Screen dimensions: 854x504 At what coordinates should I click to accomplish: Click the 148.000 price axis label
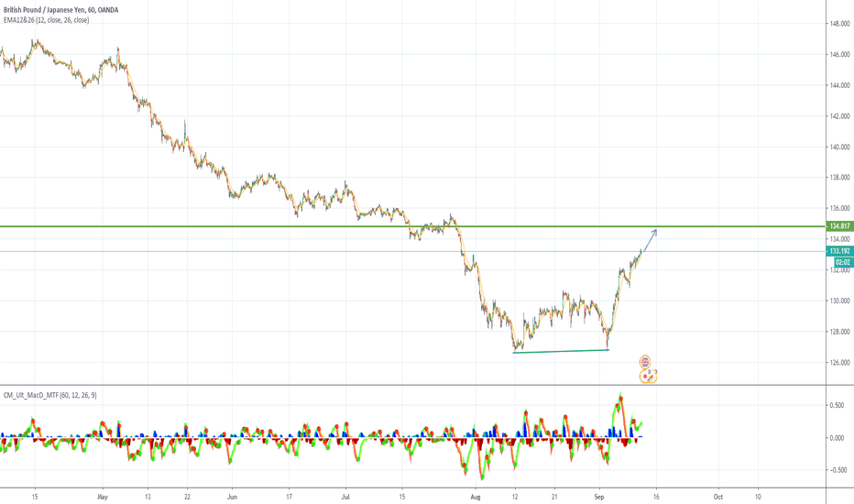pyautogui.click(x=839, y=24)
